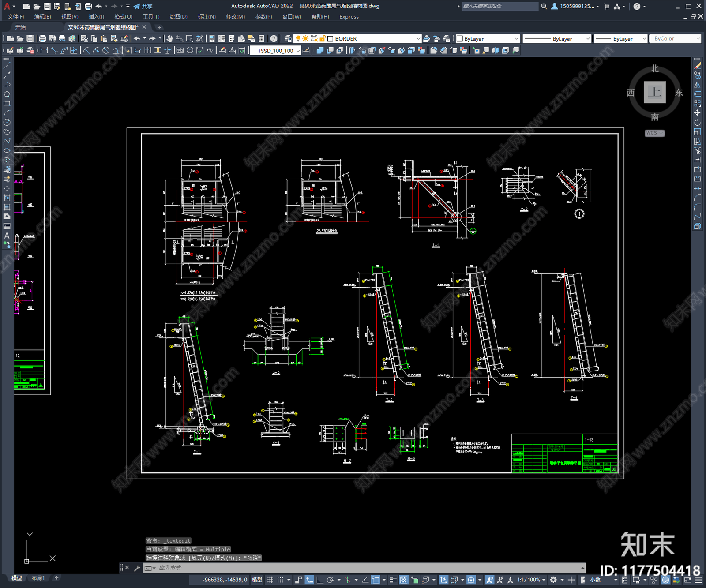Toggle Ortho mode in status bar
Screen dimensions: 706x588
tap(320, 580)
